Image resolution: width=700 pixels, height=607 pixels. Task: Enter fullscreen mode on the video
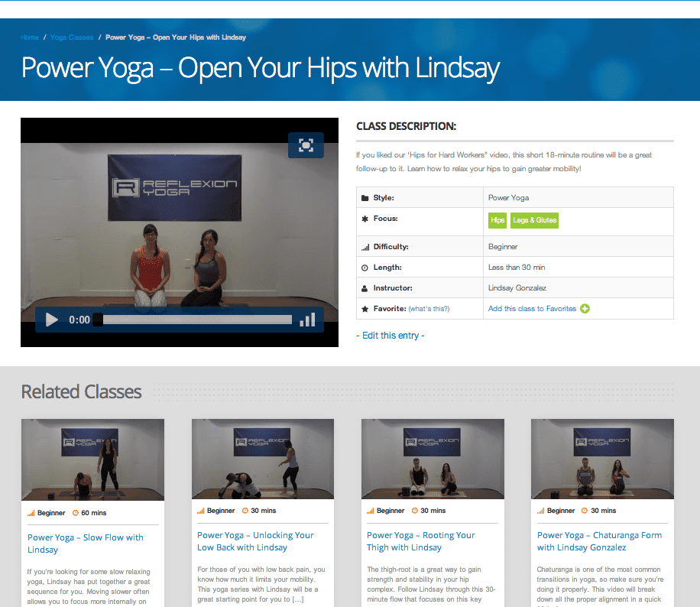click(306, 145)
